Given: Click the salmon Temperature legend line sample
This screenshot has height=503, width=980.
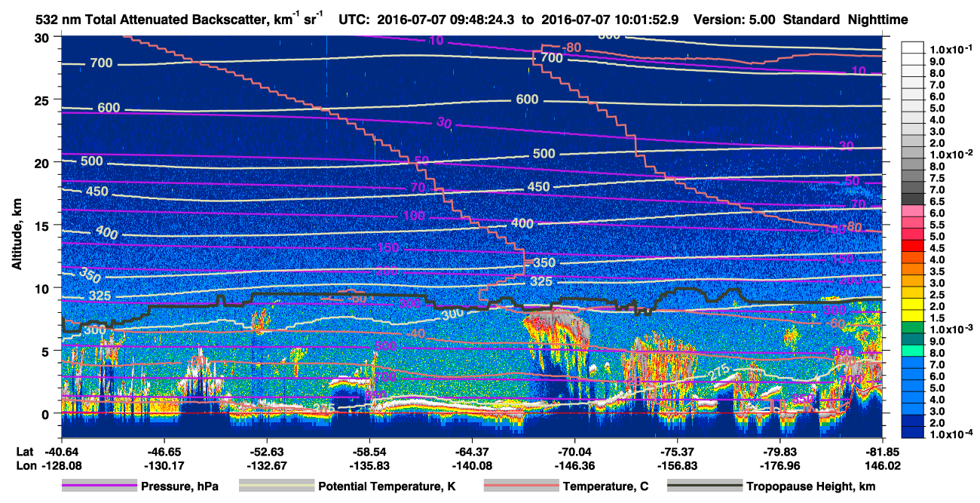Looking at the screenshot, I should tap(520, 486).
